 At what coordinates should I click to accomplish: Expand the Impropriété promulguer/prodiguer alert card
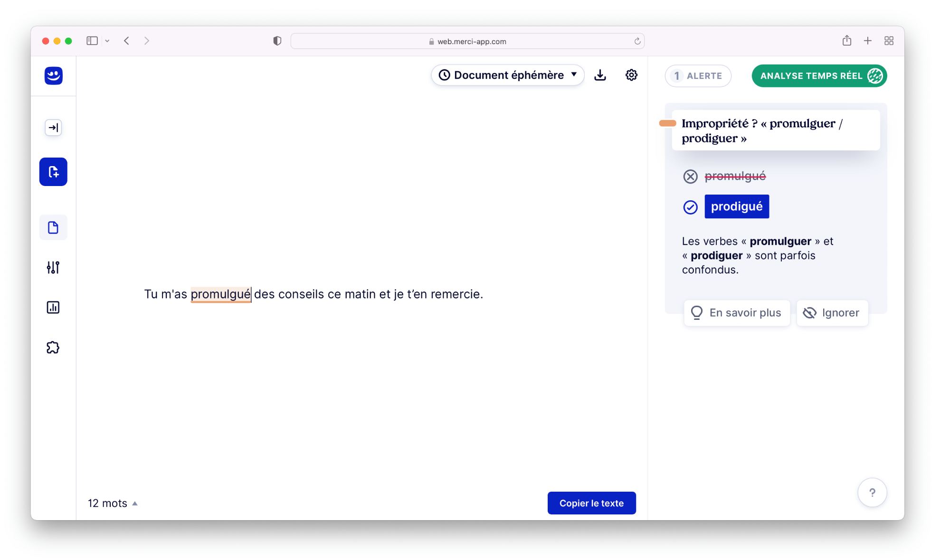tap(776, 130)
